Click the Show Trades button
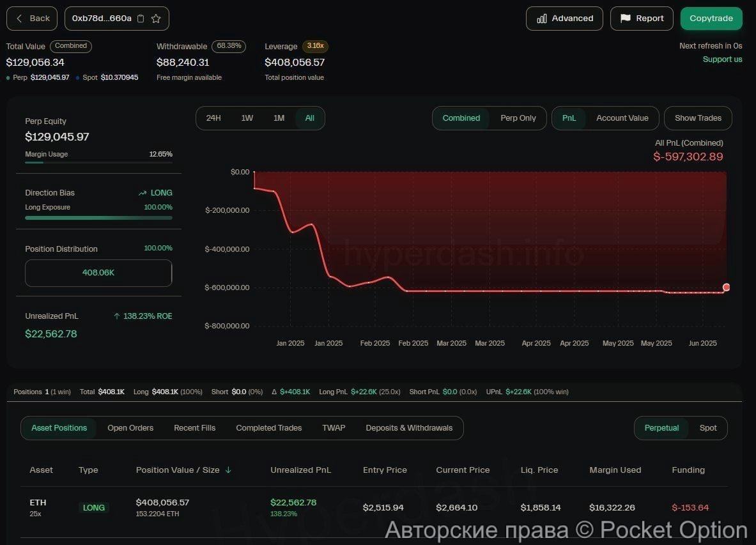The height and width of the screenshot is (545, 756). point(698,118)
